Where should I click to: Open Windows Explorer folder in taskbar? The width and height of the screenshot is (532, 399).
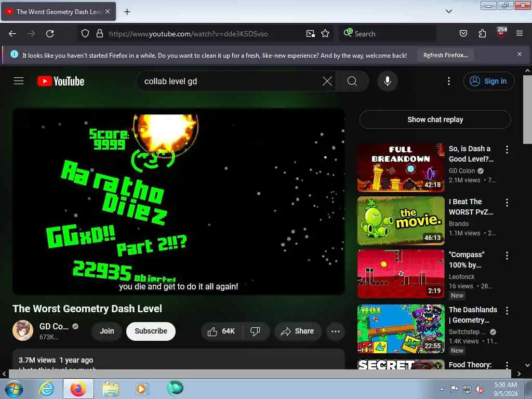111,389
